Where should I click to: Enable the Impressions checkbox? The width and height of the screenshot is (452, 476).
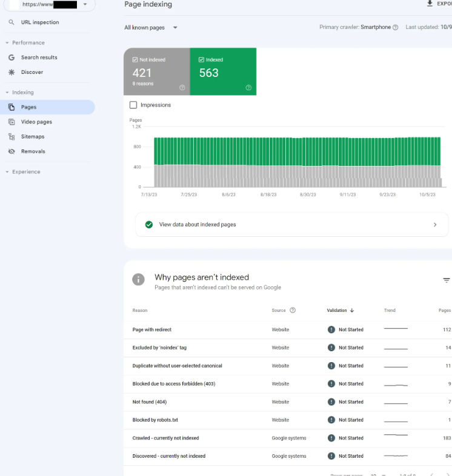(x=133, y=105)
